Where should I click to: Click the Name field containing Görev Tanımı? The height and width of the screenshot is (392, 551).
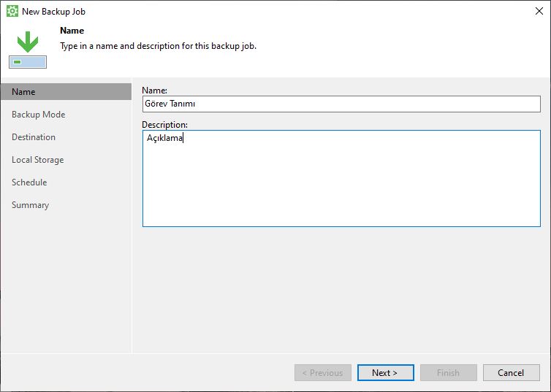click(341, 104)
